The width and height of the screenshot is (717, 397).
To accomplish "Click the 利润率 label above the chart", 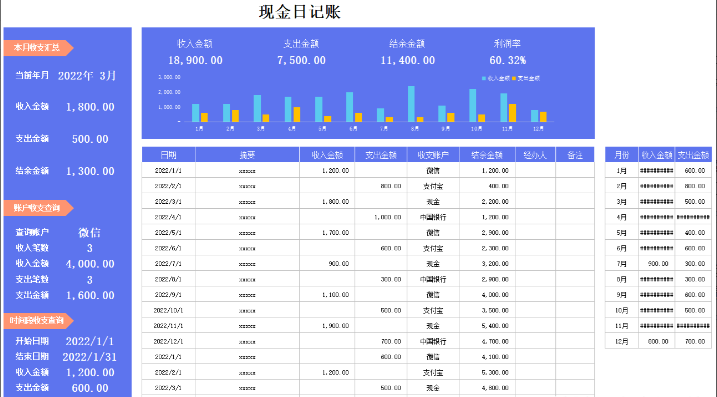I will (x=507, y=44).
